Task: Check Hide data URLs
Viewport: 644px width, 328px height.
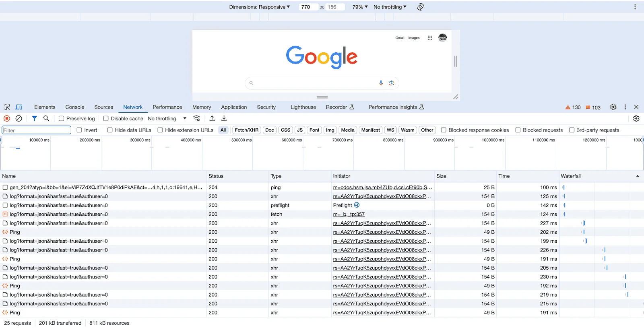Action: 110,130
